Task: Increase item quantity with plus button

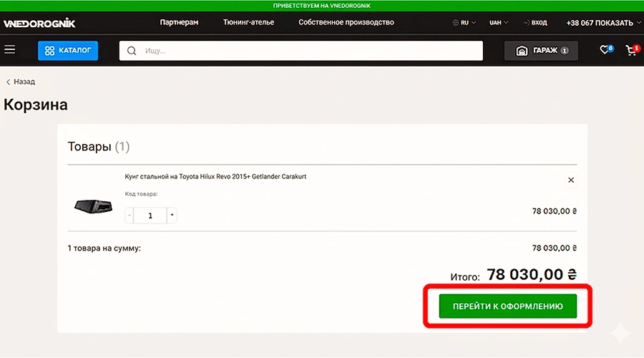Action: tap(172, 215)
